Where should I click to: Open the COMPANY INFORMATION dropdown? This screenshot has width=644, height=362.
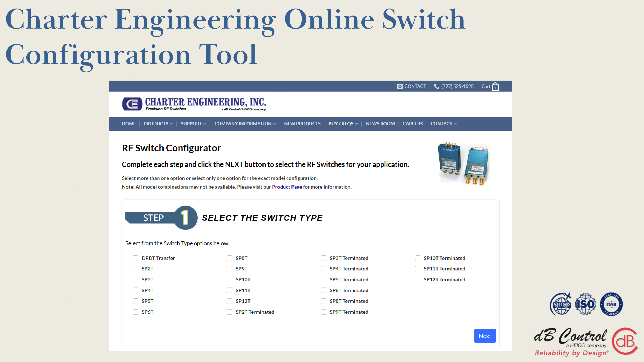click(245, 124)
